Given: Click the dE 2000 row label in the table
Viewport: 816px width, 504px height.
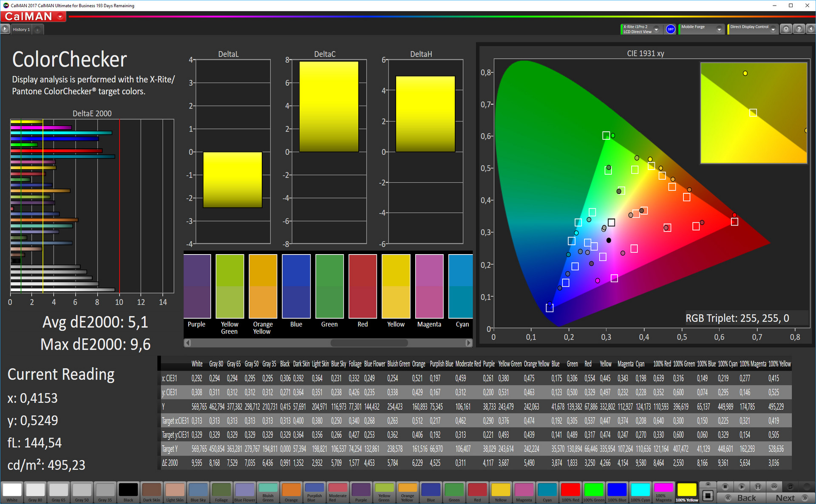Looking at the screenshot, I should click(170, 463).
